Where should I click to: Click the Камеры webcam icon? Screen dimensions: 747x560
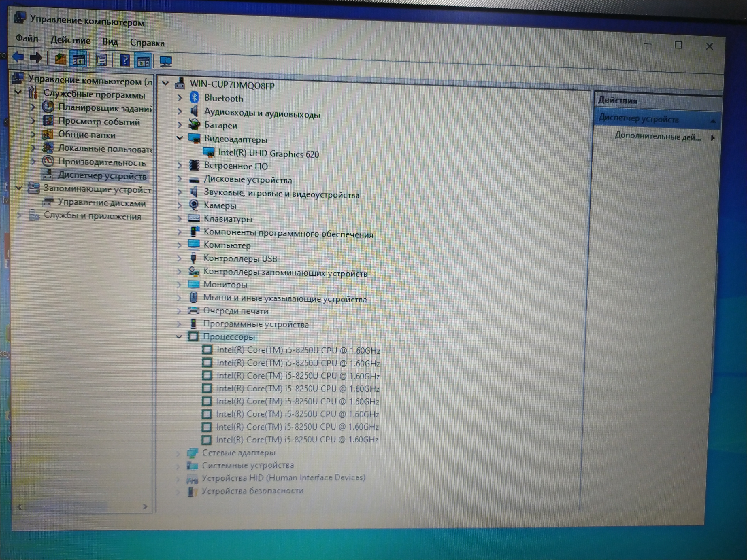coord(193,205)
